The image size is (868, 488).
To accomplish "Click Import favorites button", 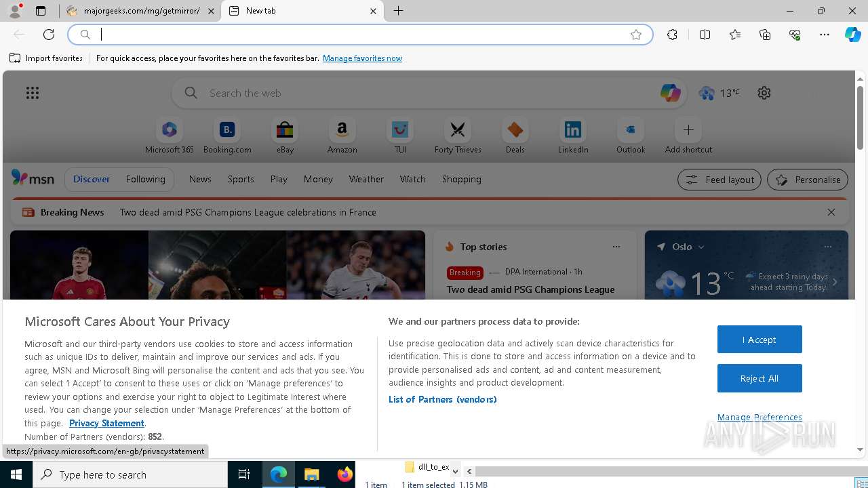I will (x=46, y=58).
